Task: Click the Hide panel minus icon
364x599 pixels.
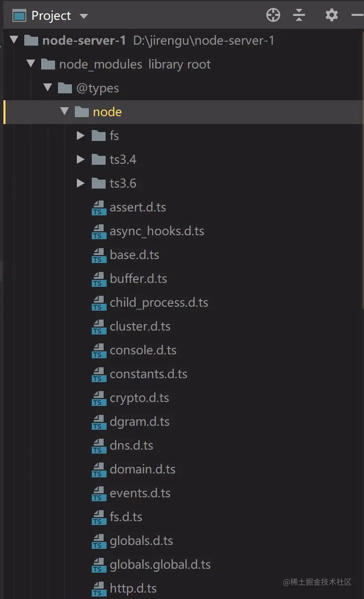Action: click(357, 15)
